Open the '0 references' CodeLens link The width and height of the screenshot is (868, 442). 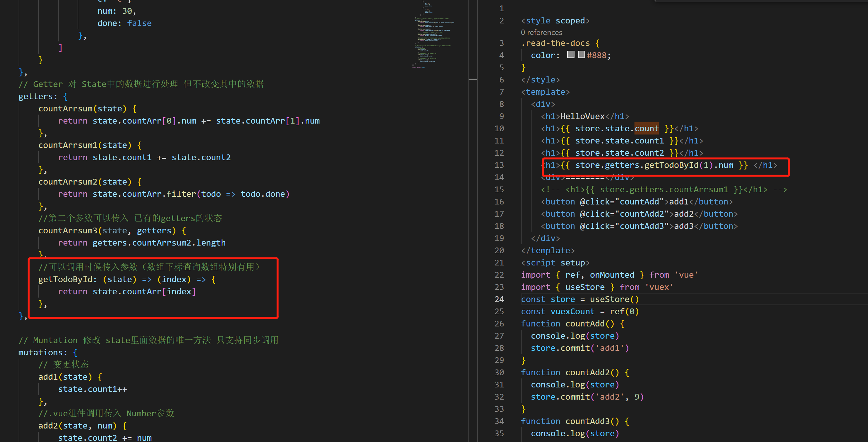541,32
